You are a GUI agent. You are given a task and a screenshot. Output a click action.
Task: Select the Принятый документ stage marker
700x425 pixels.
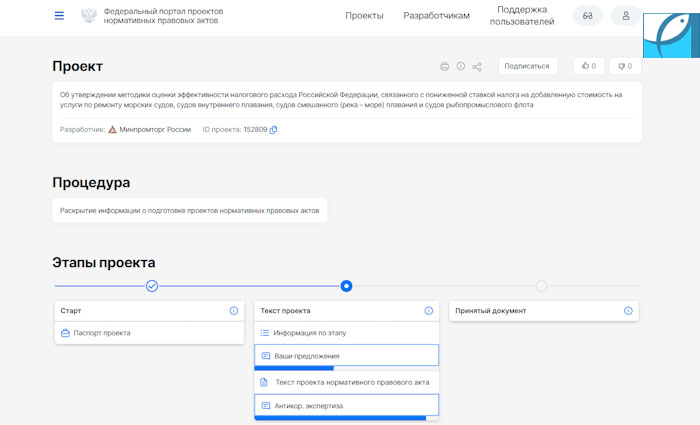[x=541, y=286]
